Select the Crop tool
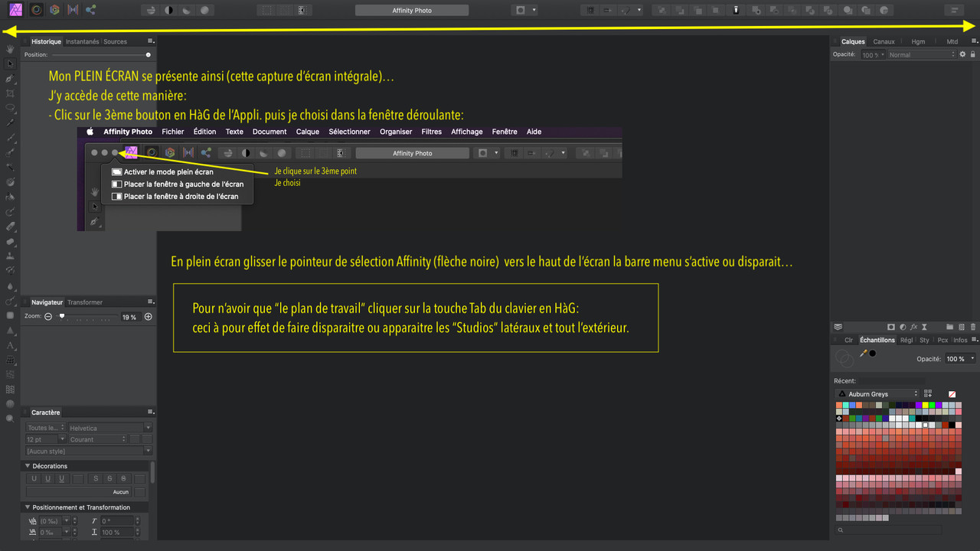 pos(11,93)
